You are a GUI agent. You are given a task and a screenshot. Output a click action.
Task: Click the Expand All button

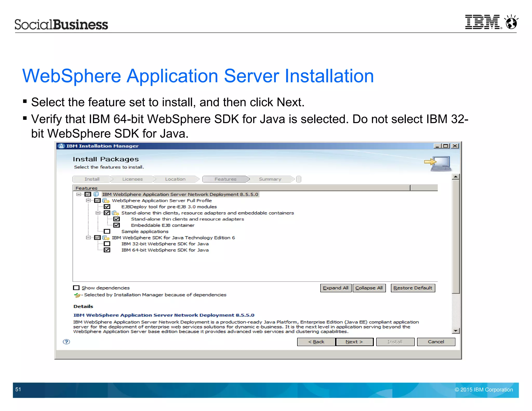tap(336, 288)
